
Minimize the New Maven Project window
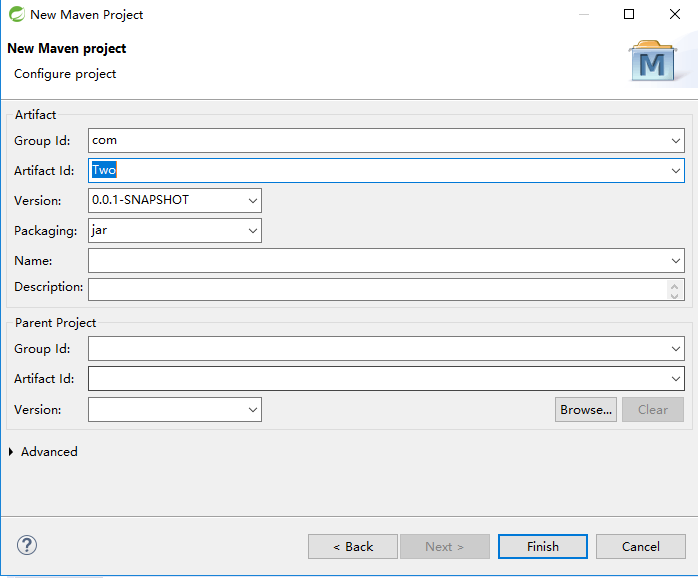584,14
